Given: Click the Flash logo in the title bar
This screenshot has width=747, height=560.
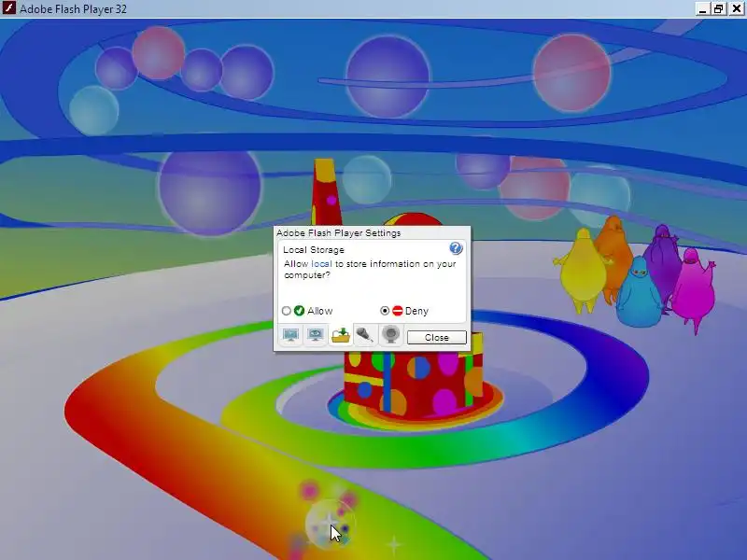Looking at the screenshot, I should [8, 8].
